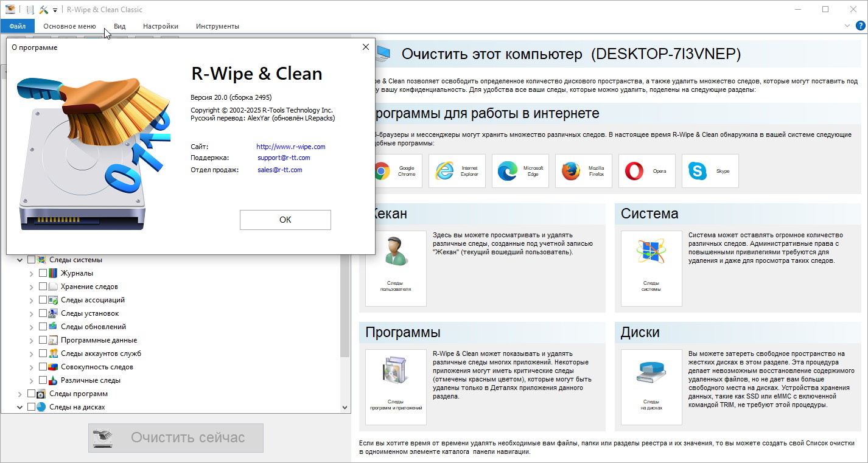Check the Следы системы checkbox
This screenshot has width=868, height=463.
(31, 260)
